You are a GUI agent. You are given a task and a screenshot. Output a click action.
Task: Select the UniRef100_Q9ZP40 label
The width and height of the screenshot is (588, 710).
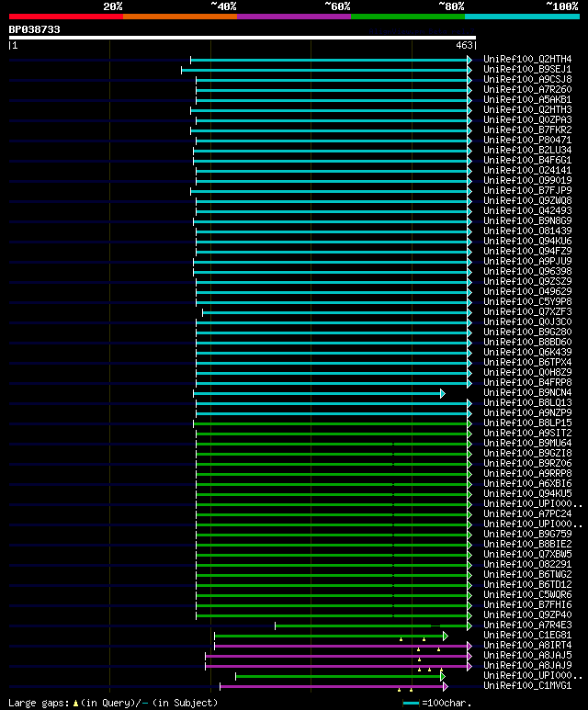click(527, 614)
